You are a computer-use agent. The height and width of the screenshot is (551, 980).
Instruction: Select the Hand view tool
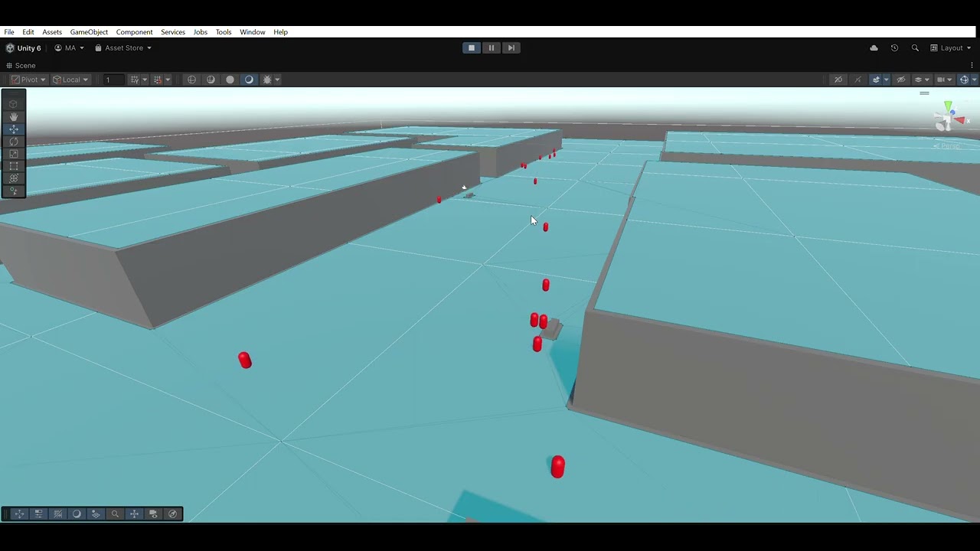[13, 116]
